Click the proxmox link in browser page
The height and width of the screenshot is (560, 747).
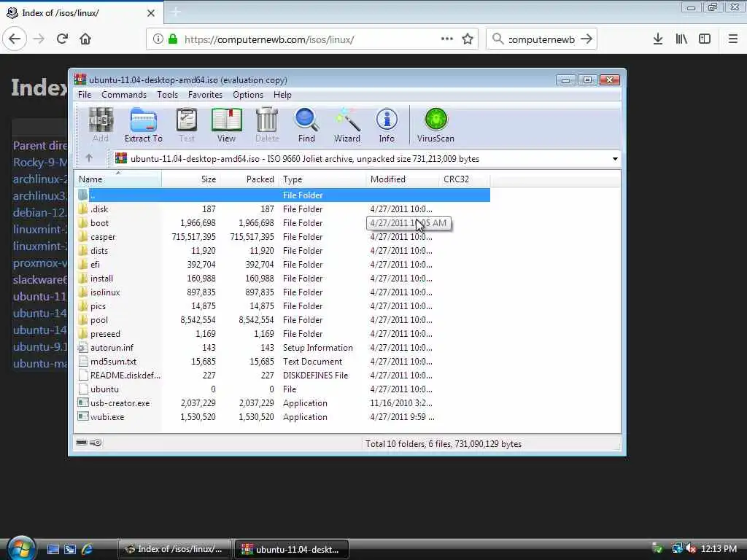point(40,263)
